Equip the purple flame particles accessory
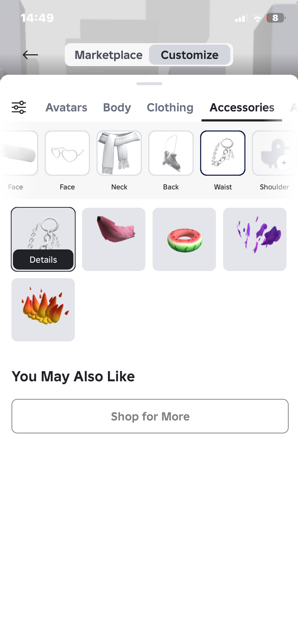 click(255, 239)
